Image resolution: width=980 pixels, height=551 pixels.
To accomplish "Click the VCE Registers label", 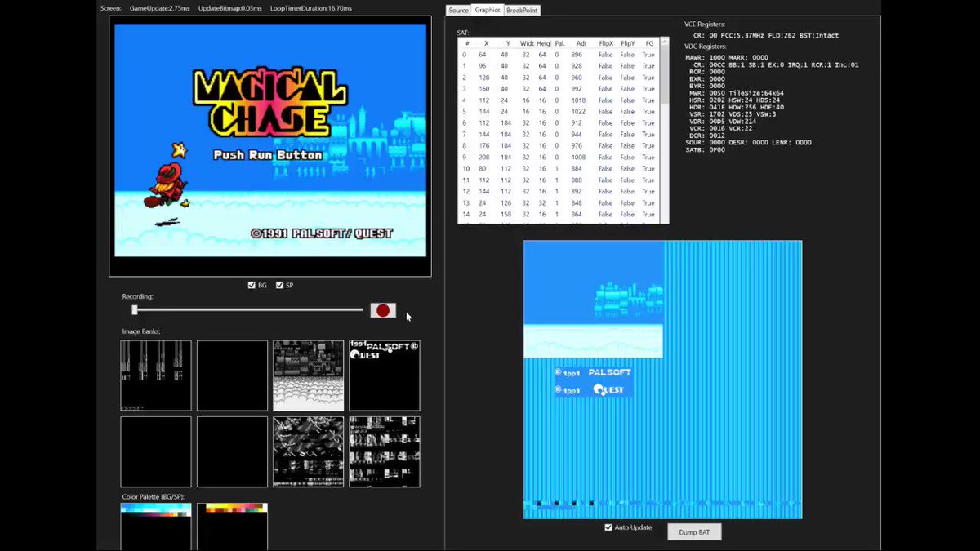I will click(705, 24).
